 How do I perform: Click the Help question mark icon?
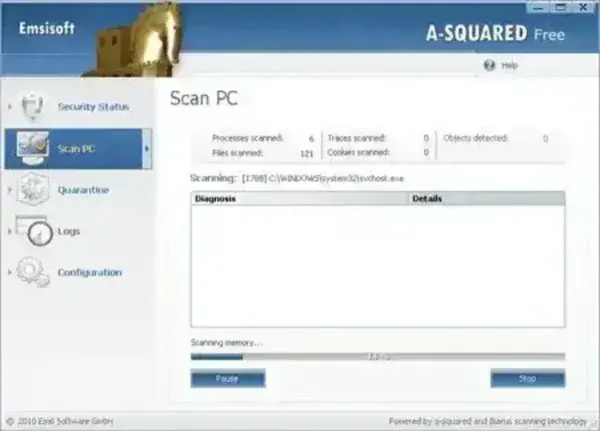[489, 65]
